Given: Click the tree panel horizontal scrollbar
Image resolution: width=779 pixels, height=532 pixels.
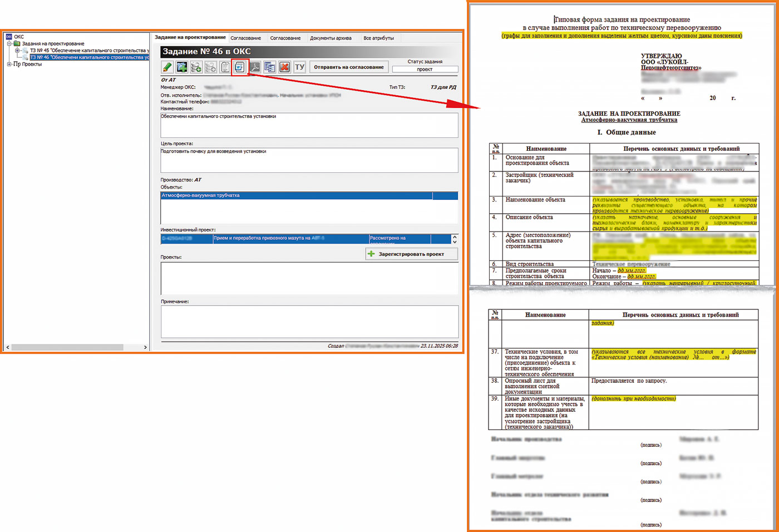Looking at the screenshot, I should coord(67,347).
